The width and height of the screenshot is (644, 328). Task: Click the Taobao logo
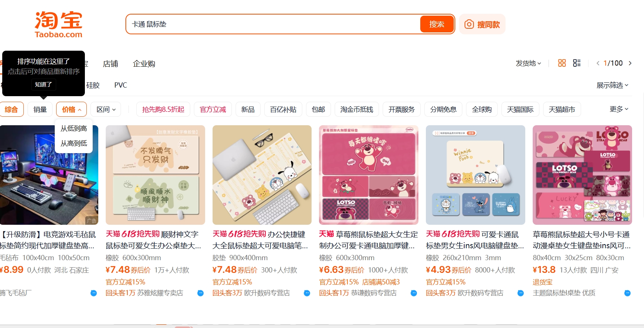58,25
